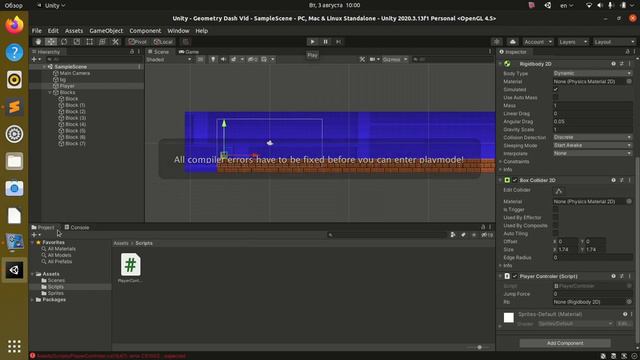
Task: Open scene component tools cross icon
Action: tap(362, 59)
